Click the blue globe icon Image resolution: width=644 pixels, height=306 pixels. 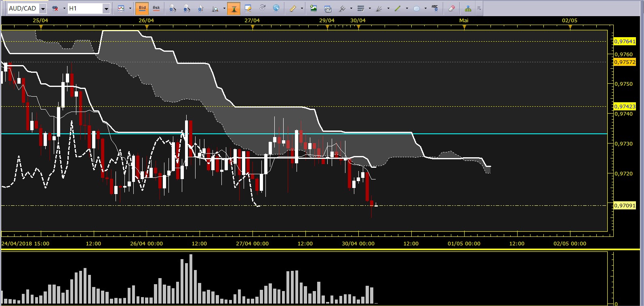[276, 8]
